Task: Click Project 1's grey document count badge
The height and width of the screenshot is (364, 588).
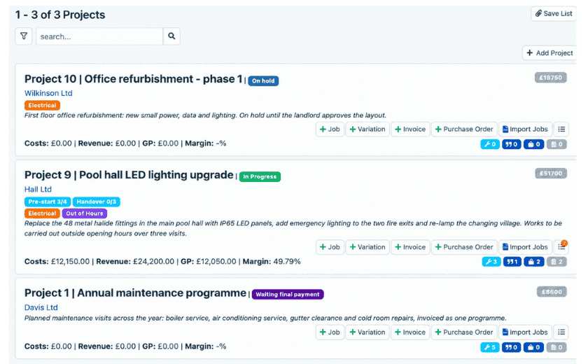Action: click(556, 347)
